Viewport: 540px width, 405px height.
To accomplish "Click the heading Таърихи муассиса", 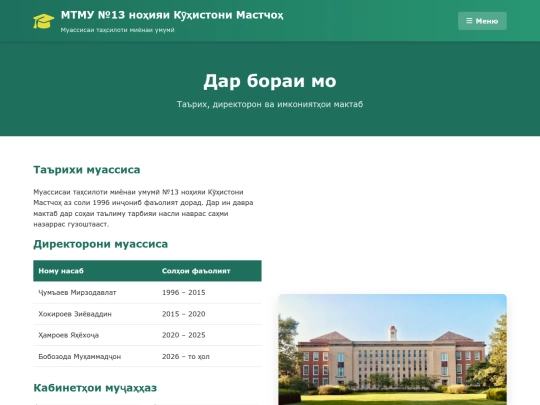I will 87,170.
